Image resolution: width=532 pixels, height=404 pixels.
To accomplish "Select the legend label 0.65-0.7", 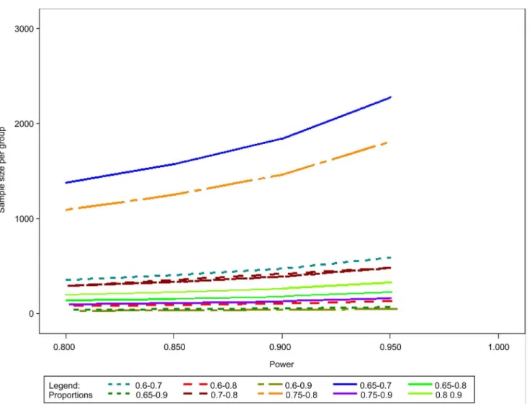I will pos(376,386).
